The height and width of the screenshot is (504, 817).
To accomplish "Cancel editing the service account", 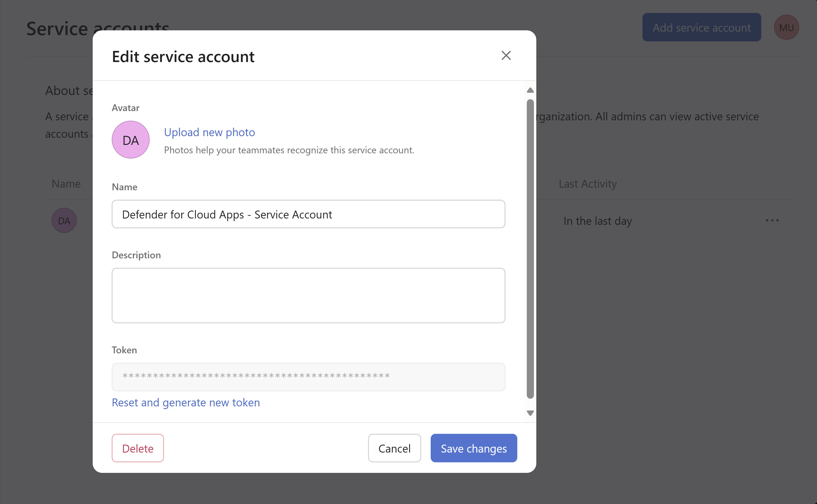I will click(395, 448).
